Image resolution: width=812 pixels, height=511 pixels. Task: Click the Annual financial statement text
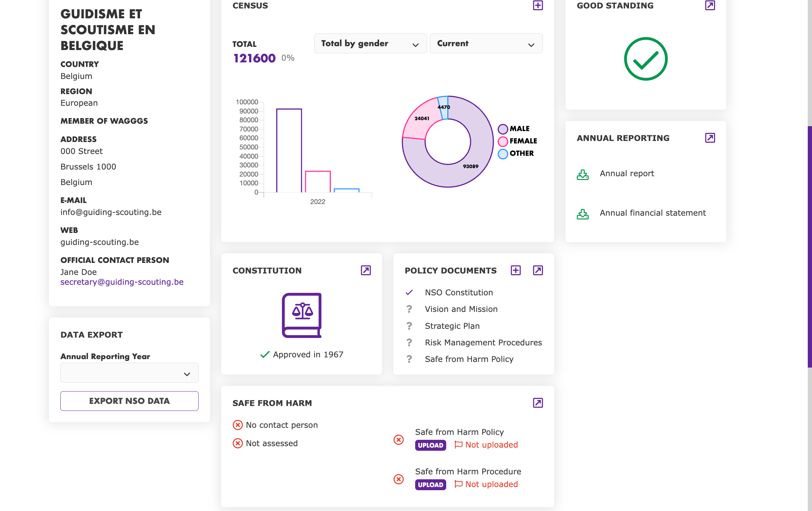[653, 213]
